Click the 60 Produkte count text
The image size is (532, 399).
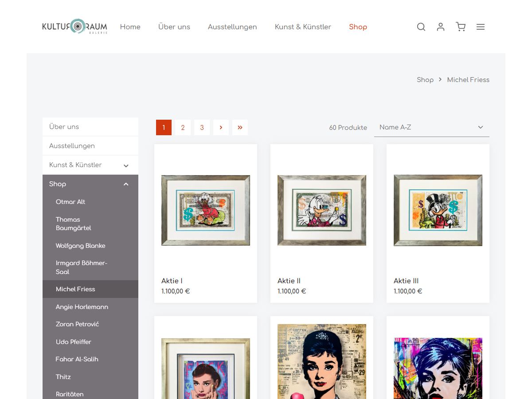point(348,128)
